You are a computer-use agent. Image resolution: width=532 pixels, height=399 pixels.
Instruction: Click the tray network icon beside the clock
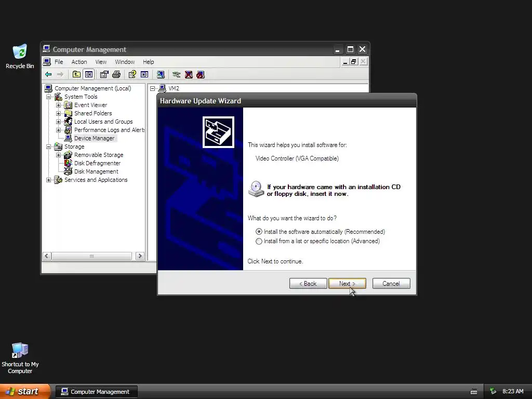click(x=493, y=392)
